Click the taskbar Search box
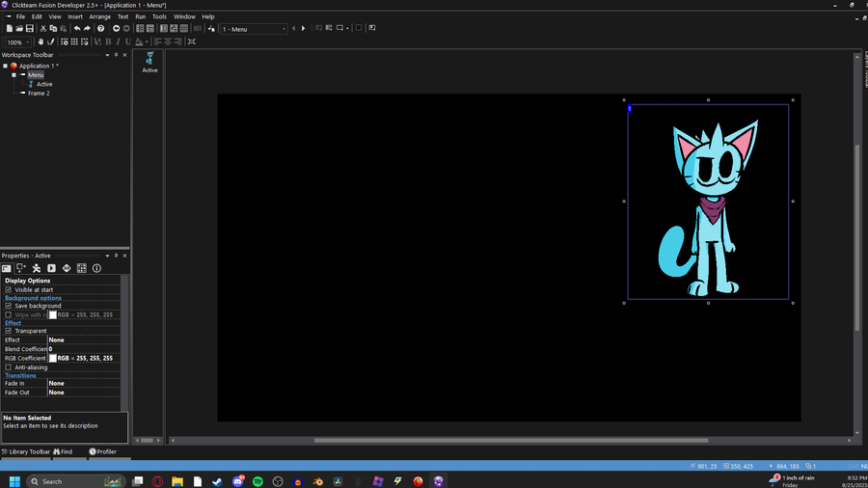 (x=76, y=481)
